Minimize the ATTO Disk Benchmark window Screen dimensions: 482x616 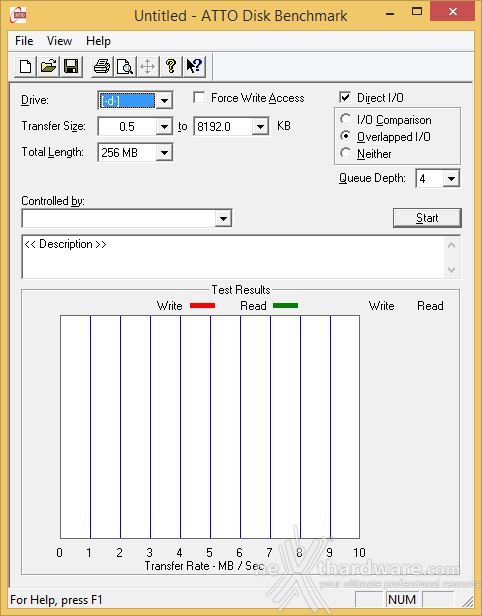coord(390,13)
